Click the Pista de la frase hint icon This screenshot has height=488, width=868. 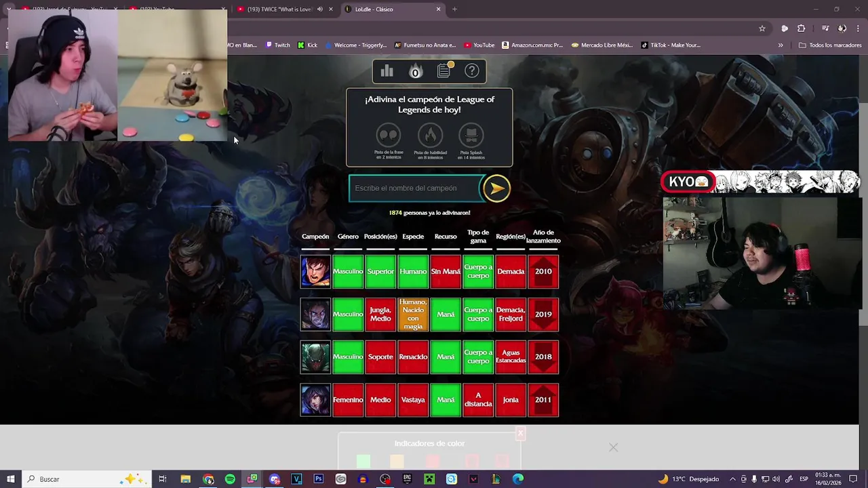point(389,136)
